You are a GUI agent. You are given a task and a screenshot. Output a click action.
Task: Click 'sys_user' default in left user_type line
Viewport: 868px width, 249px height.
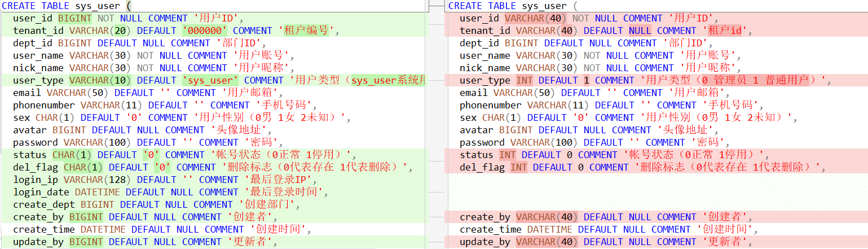tap(210, 80)
